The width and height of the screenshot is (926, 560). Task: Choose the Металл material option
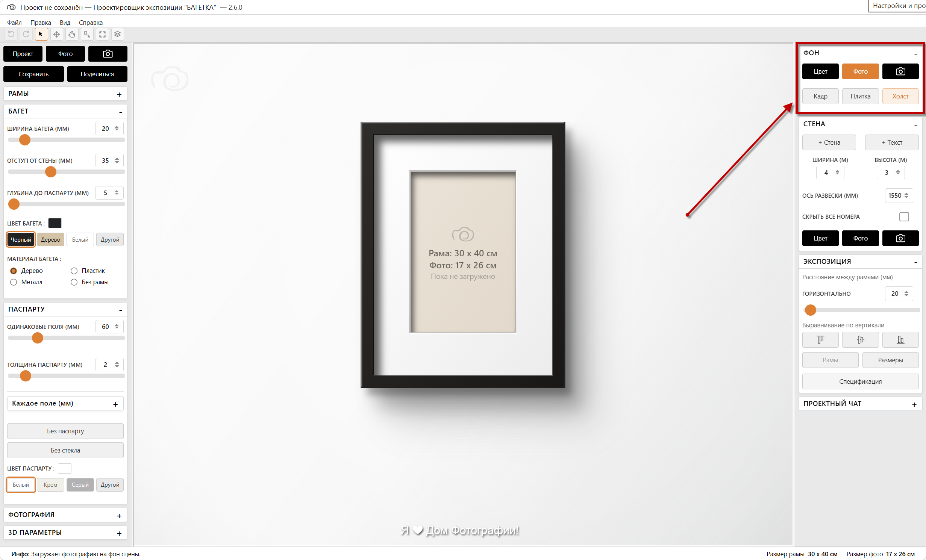[x=14, y=282]
